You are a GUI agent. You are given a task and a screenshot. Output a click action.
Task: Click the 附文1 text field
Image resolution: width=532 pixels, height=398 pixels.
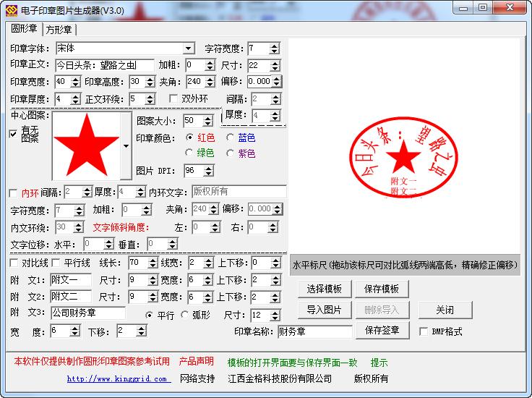[71, 280]
